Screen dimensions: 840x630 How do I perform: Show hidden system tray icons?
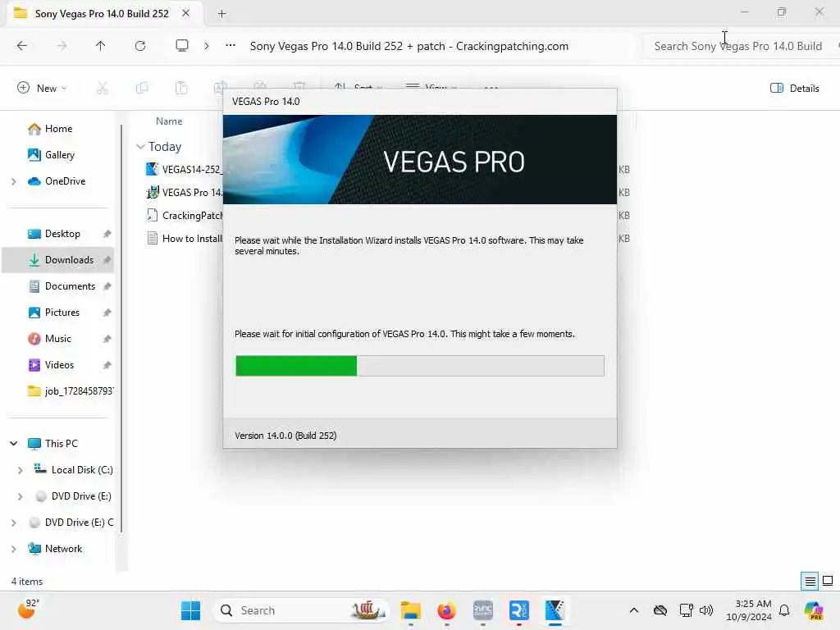tap(634, 610)
